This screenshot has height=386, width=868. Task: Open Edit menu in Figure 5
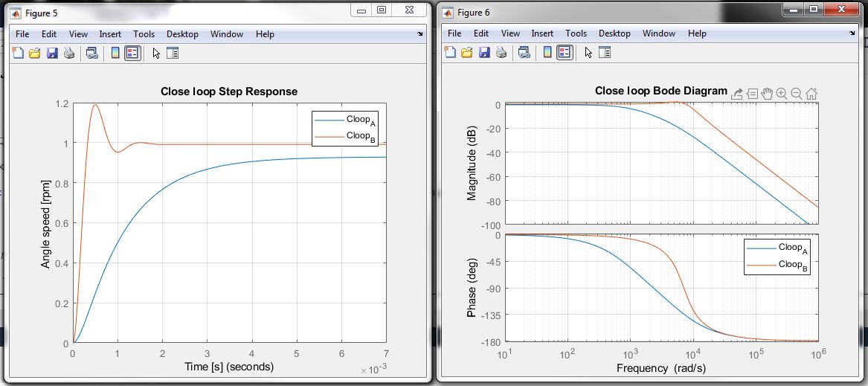49,34
